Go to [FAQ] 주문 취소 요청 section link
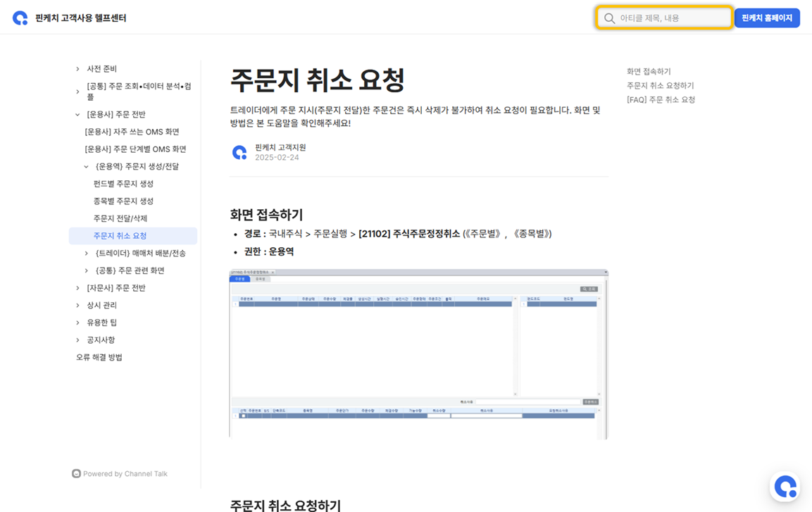Screen dimensions: 812x512 coord(661,100)
